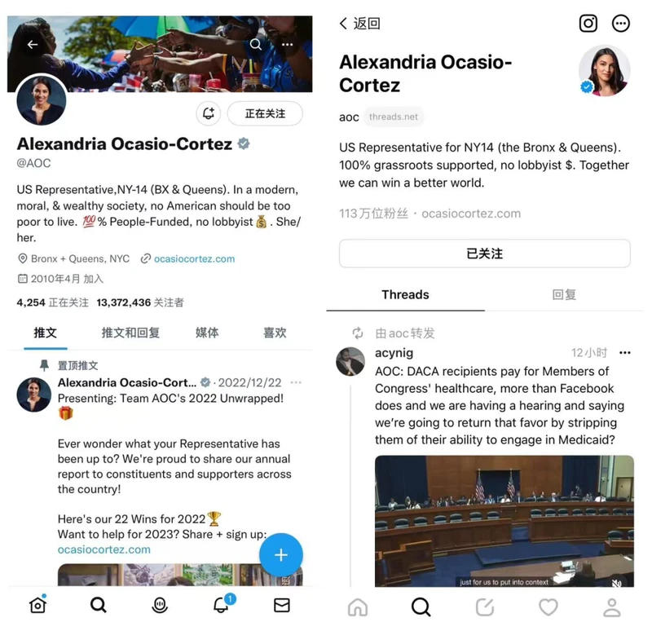The image size is (652, 644).
Task: Expand options for acynig's post
Action: click(624, 353)
